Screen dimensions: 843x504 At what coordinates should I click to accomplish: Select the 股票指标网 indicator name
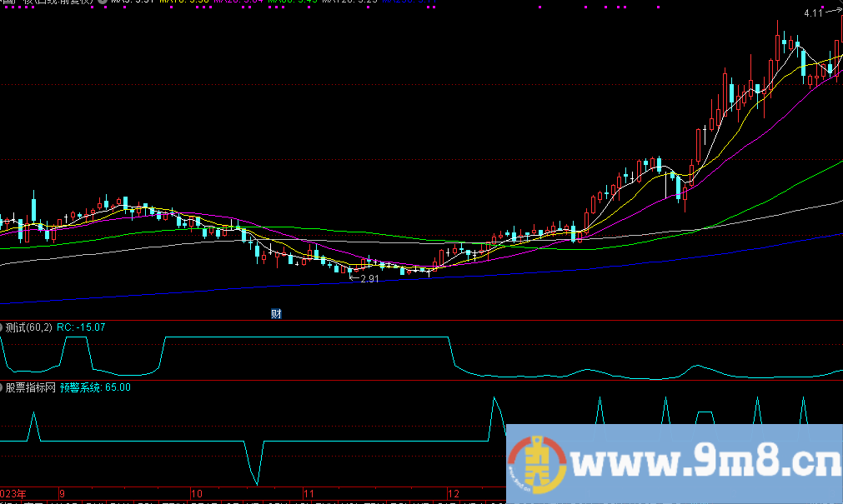31,387
